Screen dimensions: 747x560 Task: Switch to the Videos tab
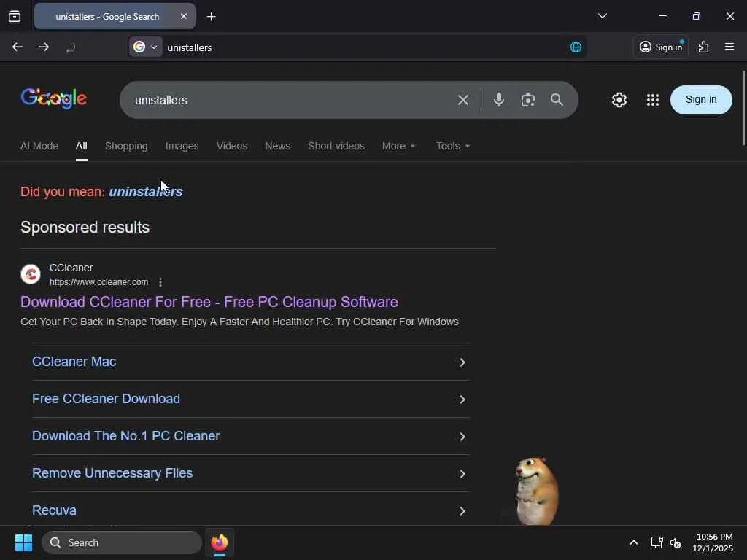pyautogui.click(x=231, y=146)
